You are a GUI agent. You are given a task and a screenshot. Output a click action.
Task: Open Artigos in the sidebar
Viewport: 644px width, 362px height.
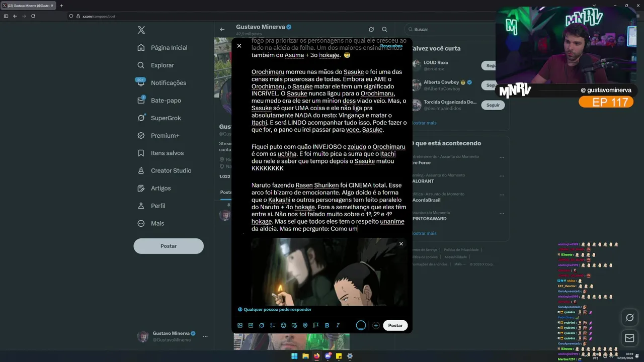click(x=154, y=189)
